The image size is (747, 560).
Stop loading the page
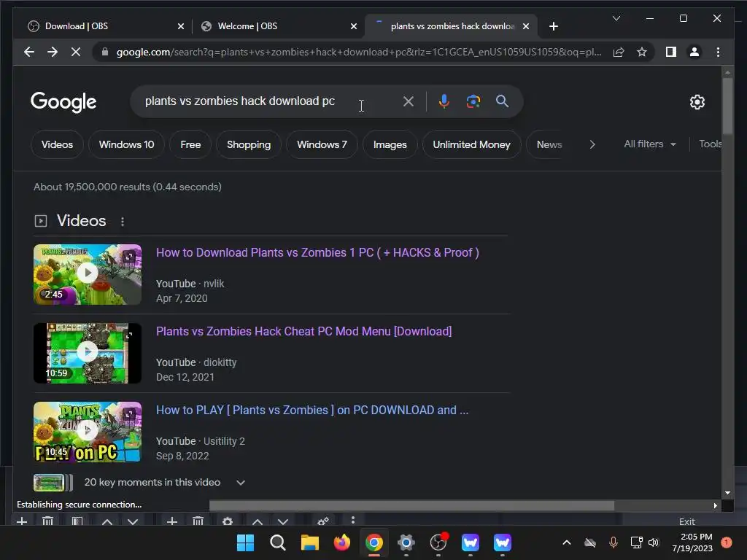[x=76, y=52]
